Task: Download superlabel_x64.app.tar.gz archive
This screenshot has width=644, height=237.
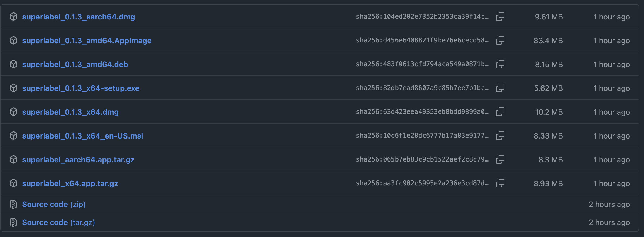Action: 70,183
